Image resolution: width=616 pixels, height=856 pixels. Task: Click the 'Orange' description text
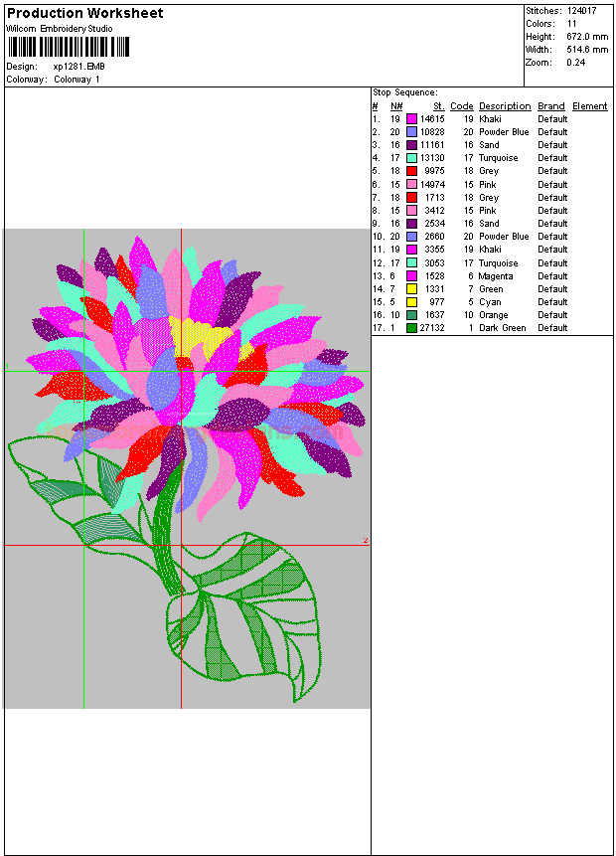(494, 315)
